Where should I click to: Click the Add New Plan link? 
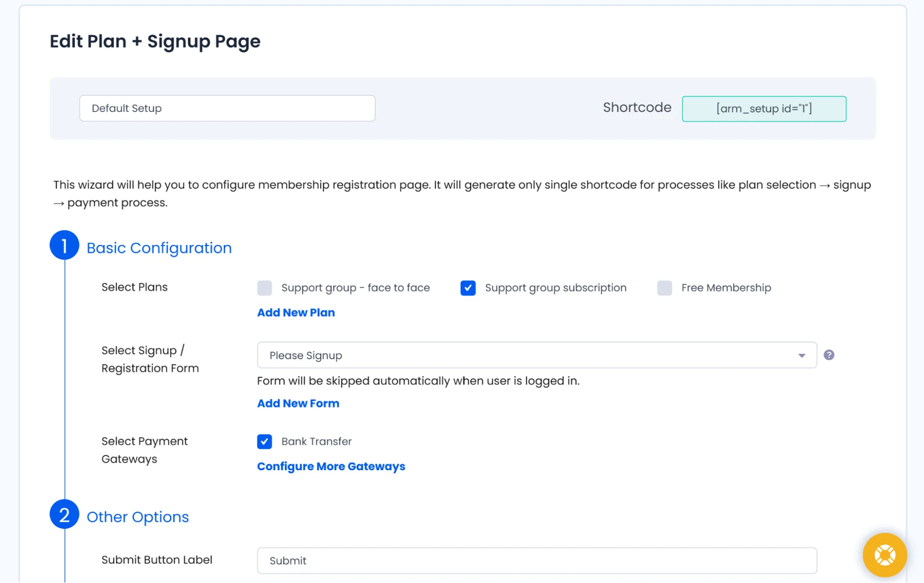(x=296, y=313)
